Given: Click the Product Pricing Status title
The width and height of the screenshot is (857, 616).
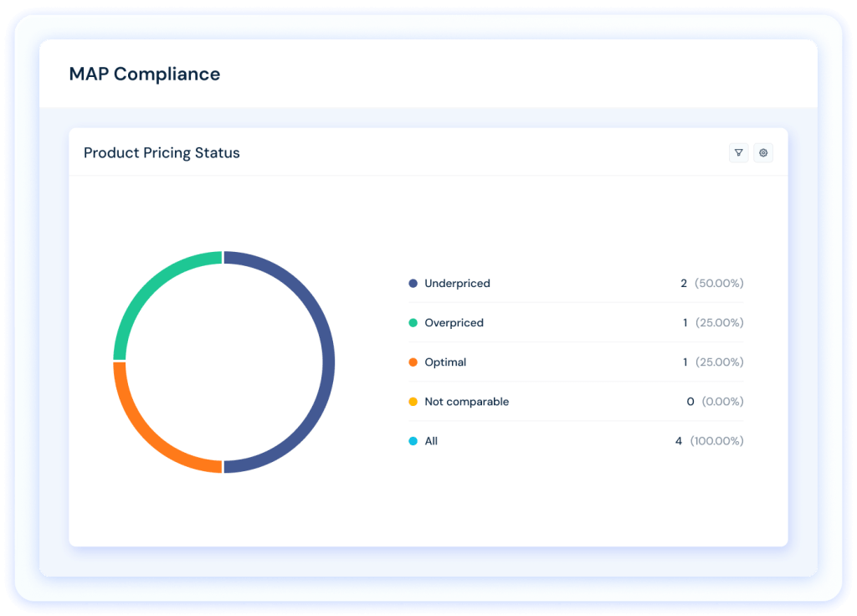Looking at the screenshot, I should [x=162, y=153].
